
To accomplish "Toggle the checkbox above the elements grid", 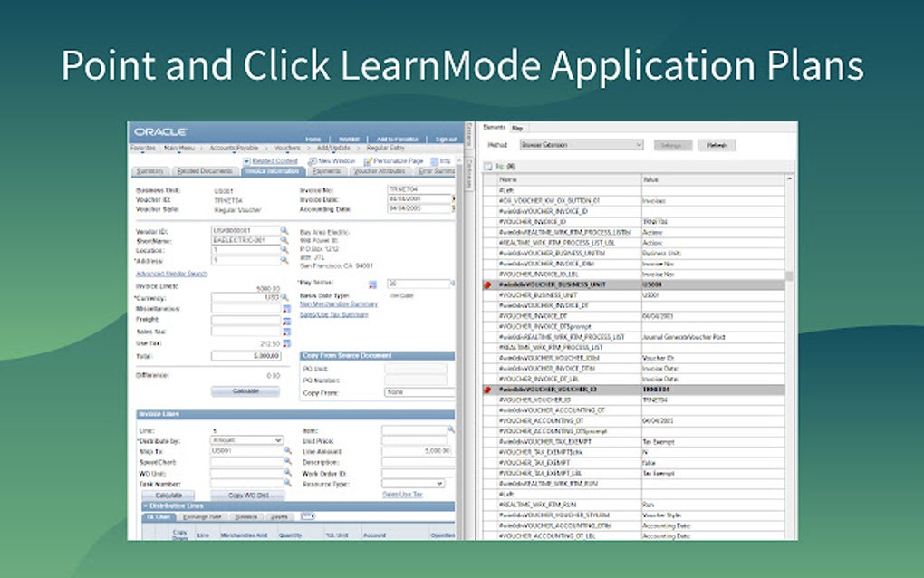I will [488, 165].
